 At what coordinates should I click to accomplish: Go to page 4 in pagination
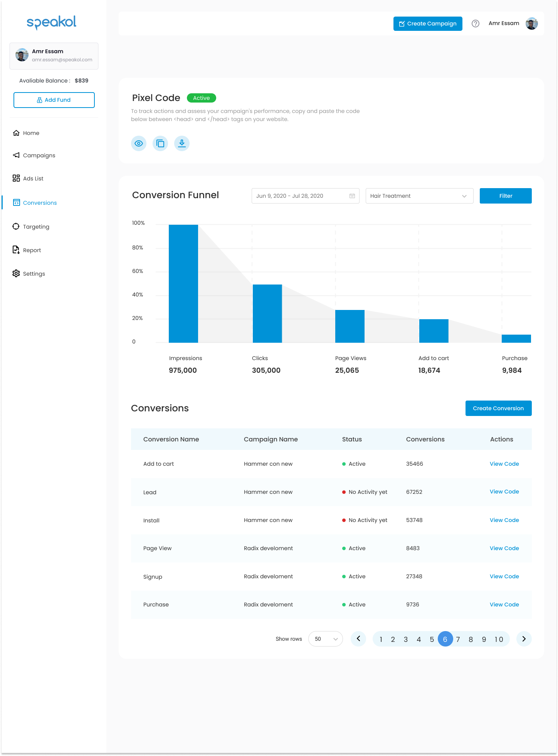pos(419,639)
